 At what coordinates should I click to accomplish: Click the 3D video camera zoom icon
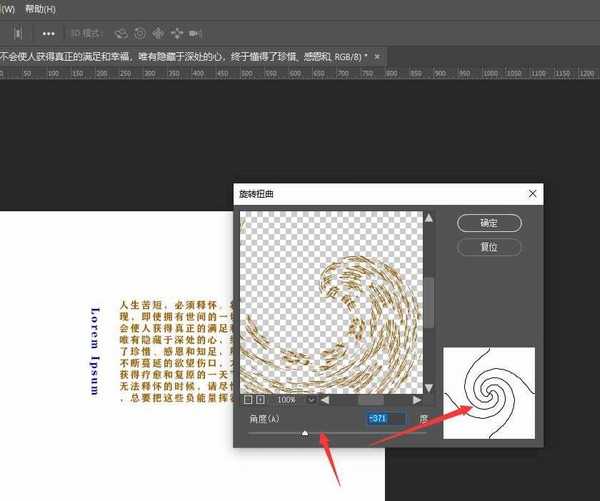point(195,33)
